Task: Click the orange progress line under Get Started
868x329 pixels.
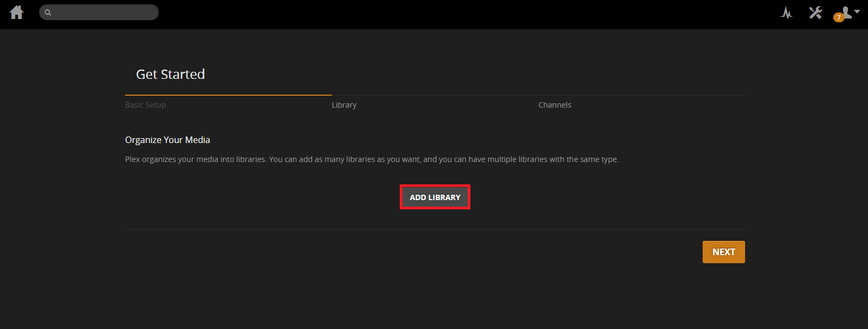Action: click(228, 95)
